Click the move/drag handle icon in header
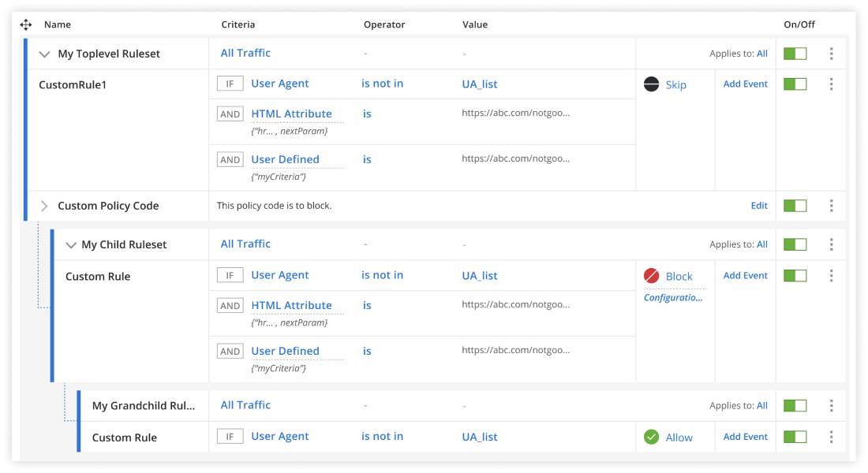 coord(26,25)
